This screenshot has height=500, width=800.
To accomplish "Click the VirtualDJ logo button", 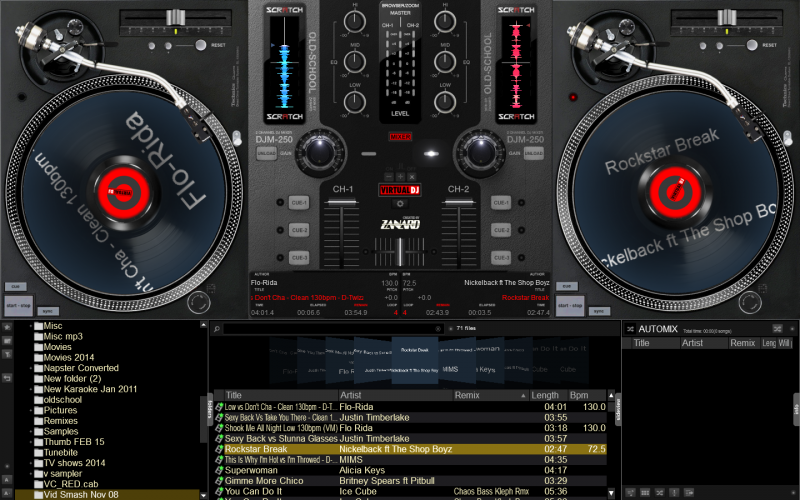I will click(399, 190).
